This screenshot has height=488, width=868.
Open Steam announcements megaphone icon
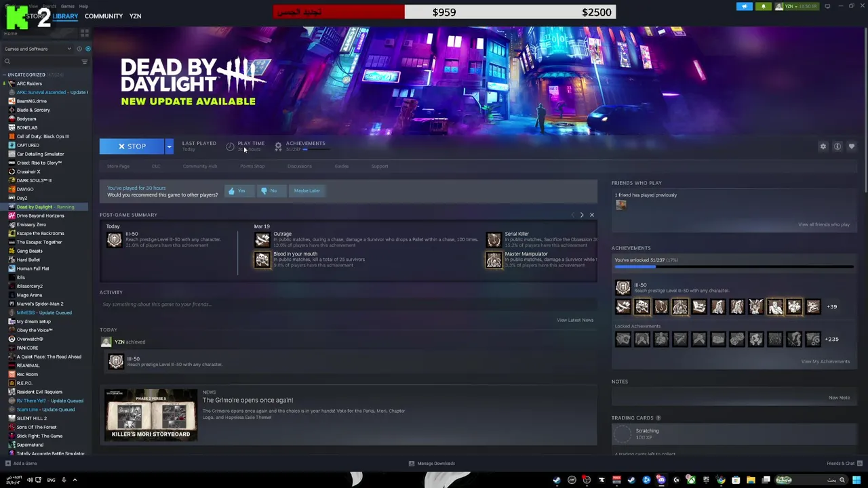coord(745,7)
